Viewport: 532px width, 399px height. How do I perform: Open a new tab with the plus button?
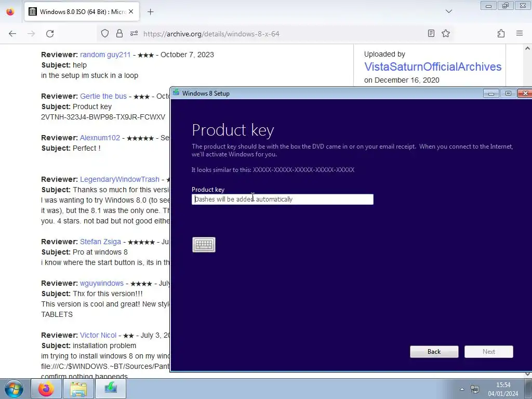point(150,12)
